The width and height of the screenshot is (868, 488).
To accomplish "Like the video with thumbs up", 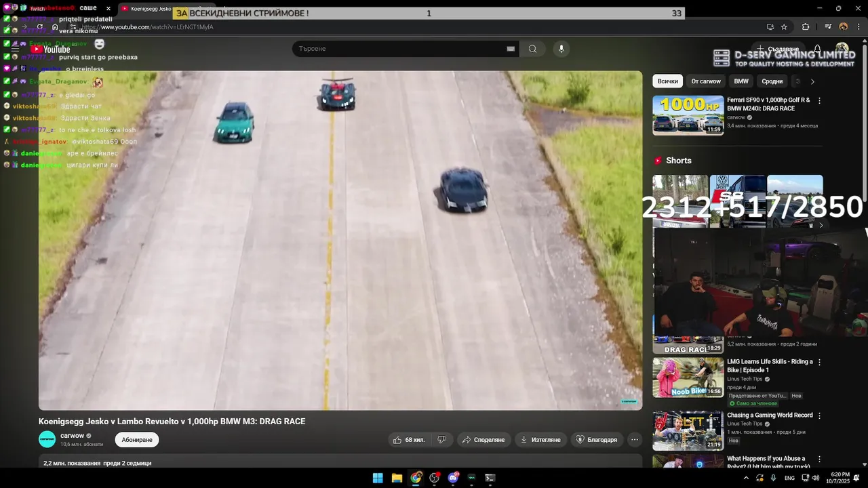I will (x=410, y=440).
